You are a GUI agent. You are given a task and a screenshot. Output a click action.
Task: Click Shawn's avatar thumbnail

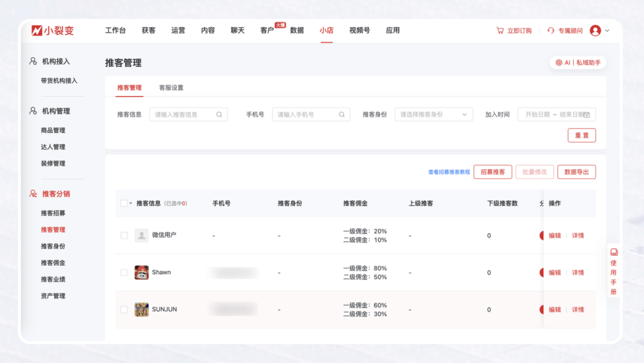pos(141,272)
